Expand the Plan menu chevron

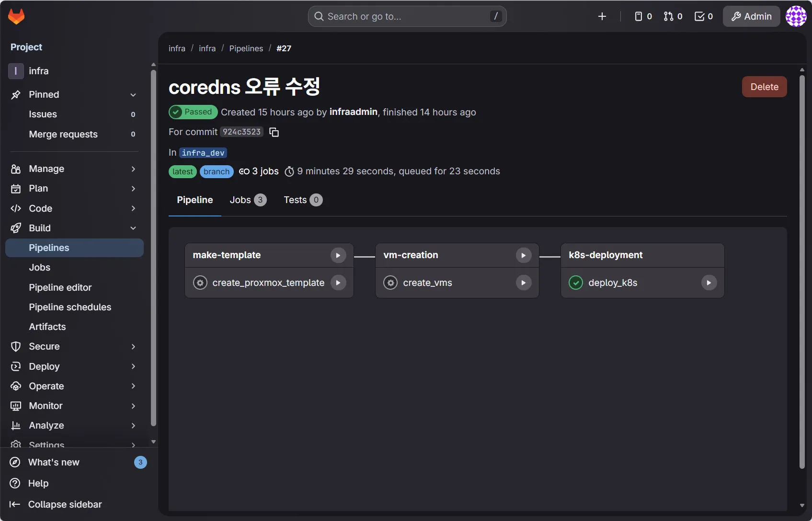click(x=133, y=189)
